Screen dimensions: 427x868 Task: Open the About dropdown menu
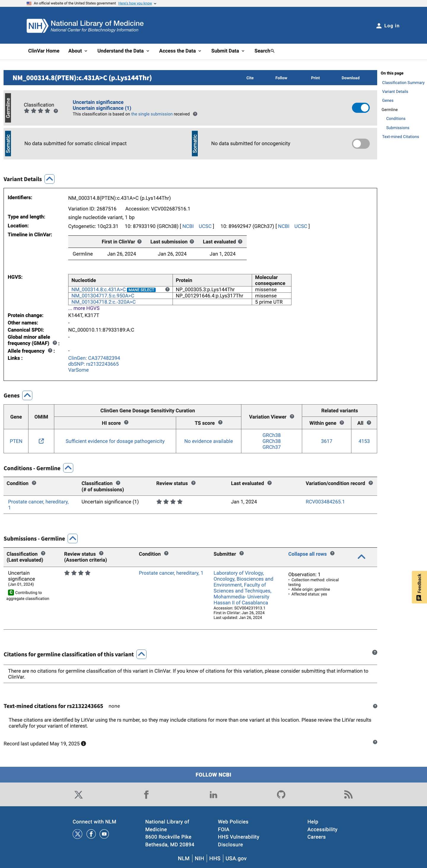(78, 51)
